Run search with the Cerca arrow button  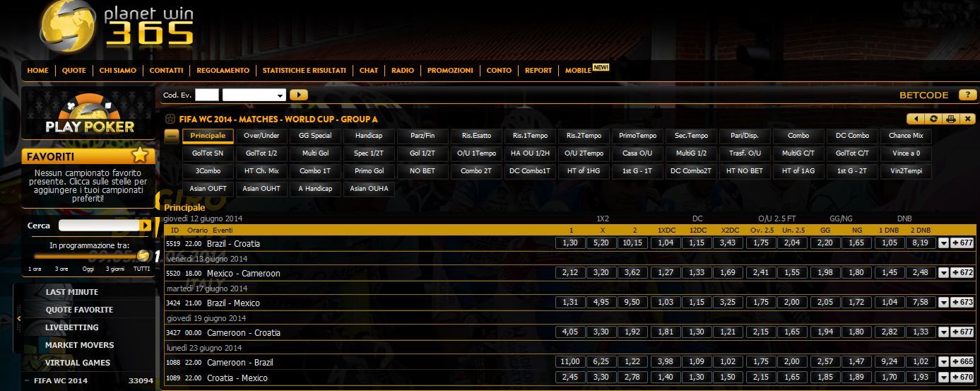[x=146, y=225]
